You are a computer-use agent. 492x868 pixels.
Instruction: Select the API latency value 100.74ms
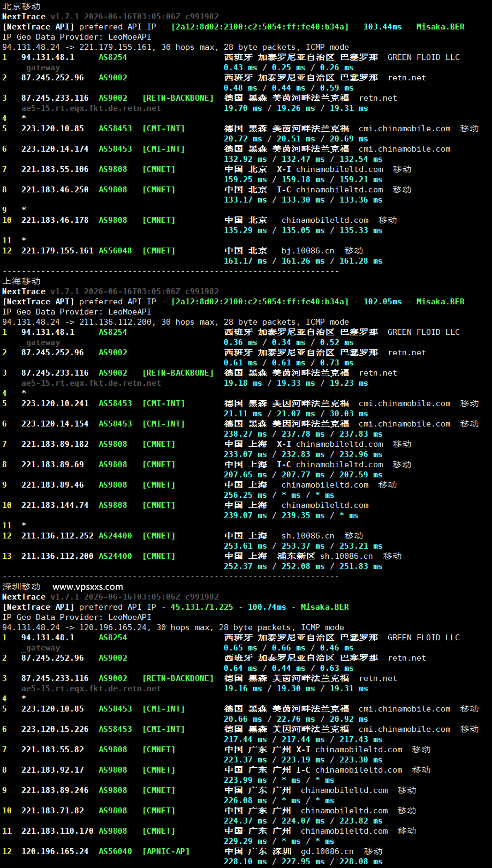point(267,607)
